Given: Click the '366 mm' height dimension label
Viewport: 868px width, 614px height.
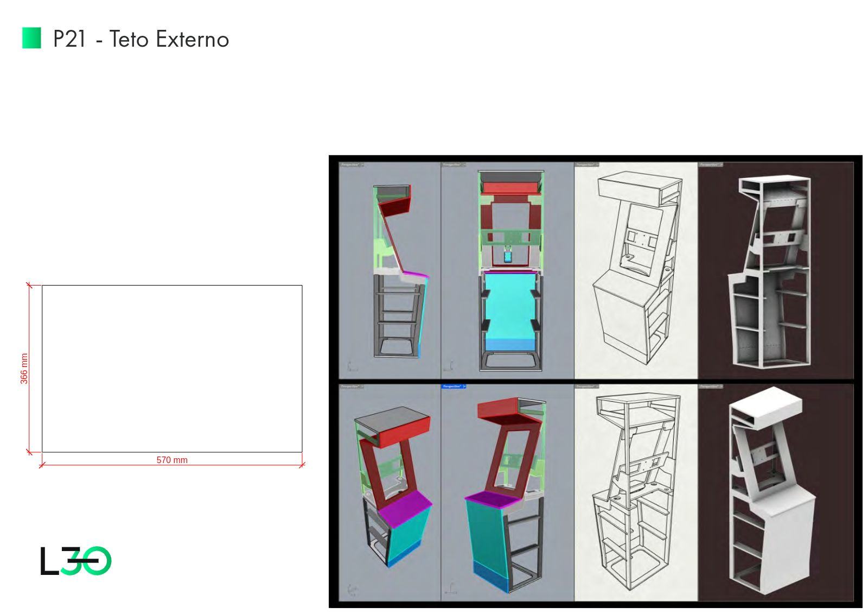Looking at the screenshot, I should (24, 369).
